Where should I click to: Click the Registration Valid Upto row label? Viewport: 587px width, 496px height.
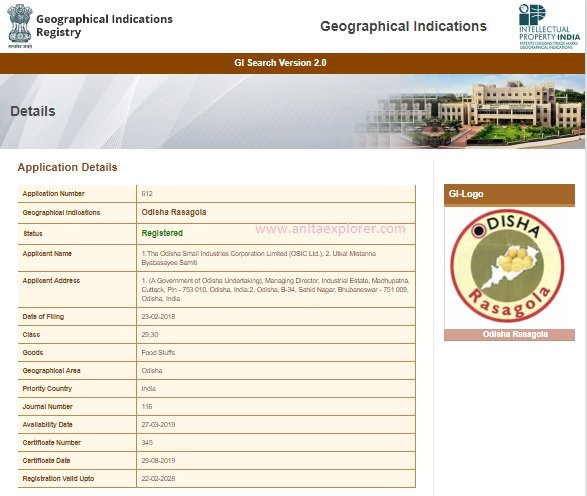pyautogui.click(x=58, y=478)
